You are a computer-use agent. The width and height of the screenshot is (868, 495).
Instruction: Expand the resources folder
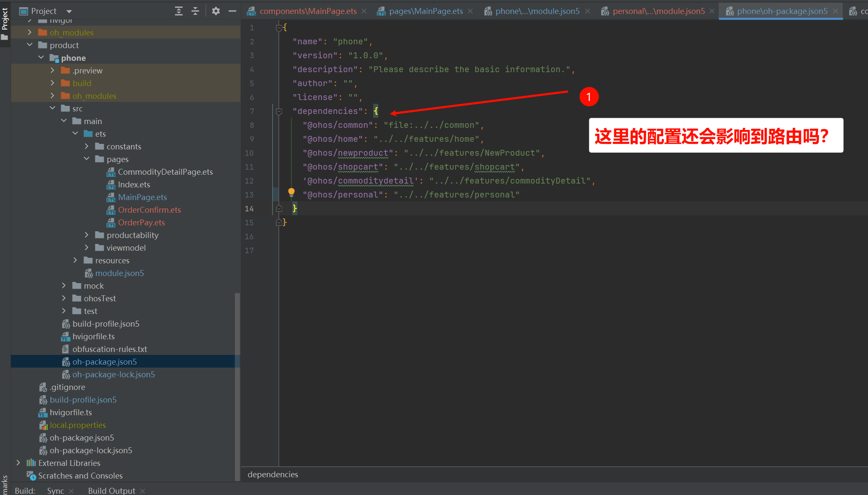point(75,260)
